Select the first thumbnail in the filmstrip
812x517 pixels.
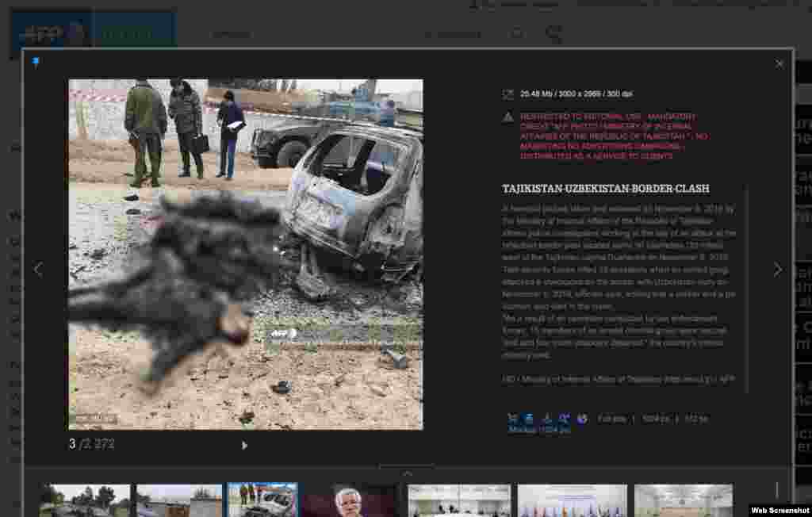85,500
